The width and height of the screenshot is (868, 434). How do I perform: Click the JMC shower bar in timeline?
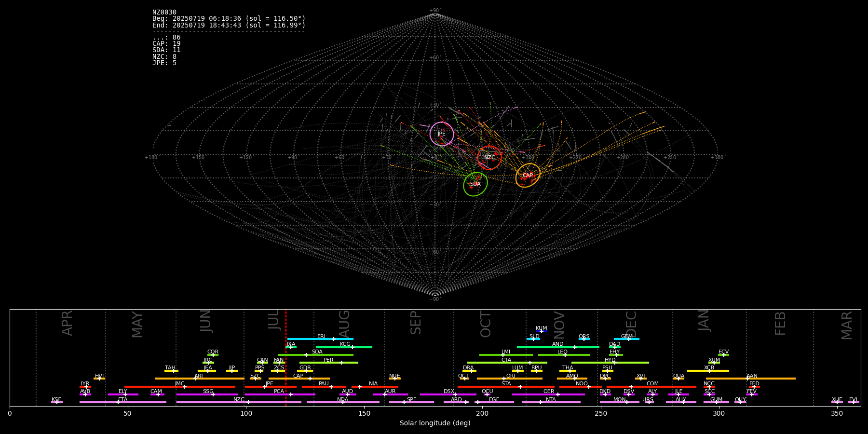pyautogui.click(x=180, y=387)
